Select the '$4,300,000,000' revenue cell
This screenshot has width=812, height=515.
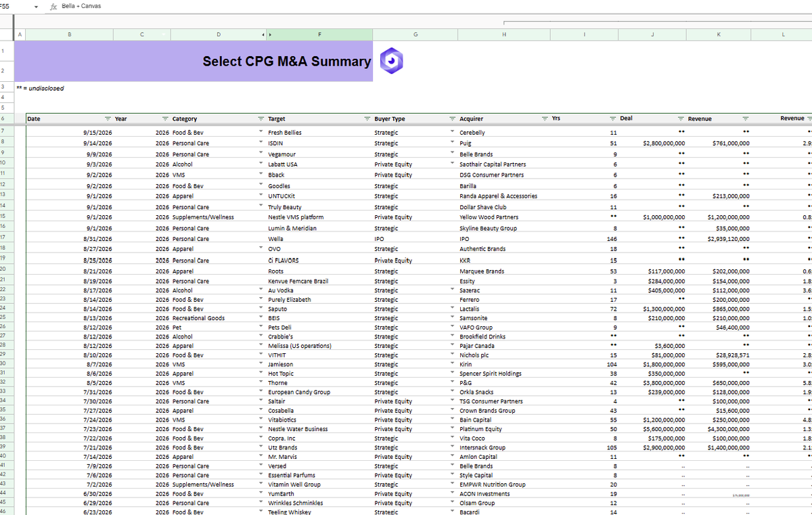(x=719, y=429)
